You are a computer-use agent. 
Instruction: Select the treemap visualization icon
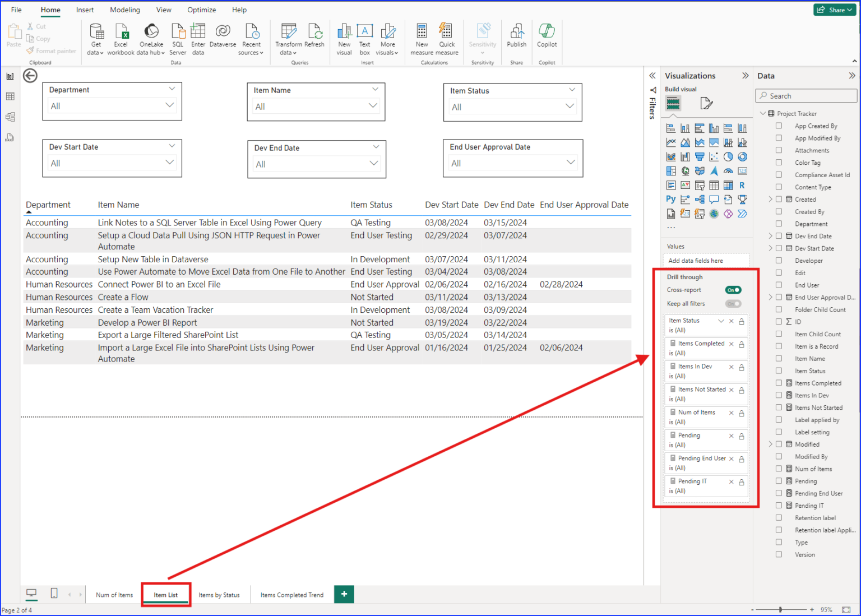pyautogui.click(x=671, y=171)
